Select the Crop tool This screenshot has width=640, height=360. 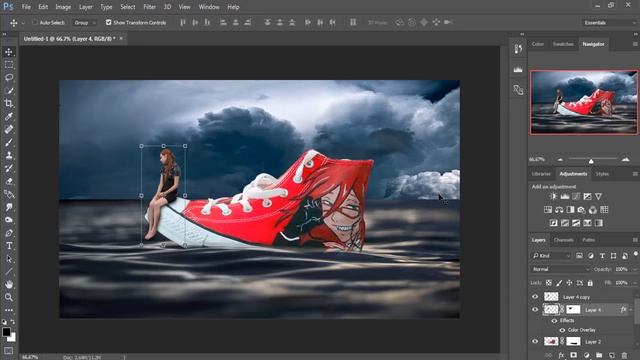[9, 103]
